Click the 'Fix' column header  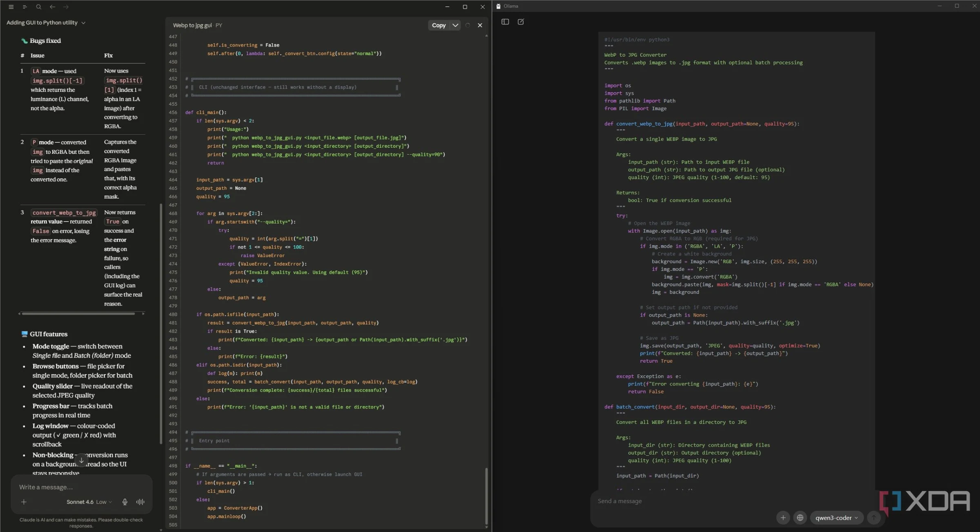pyautogui.click(x=108, y=55)
